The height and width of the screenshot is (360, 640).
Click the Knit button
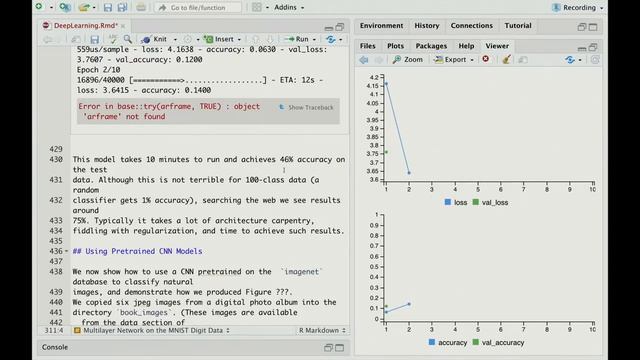tap(154, 39)
